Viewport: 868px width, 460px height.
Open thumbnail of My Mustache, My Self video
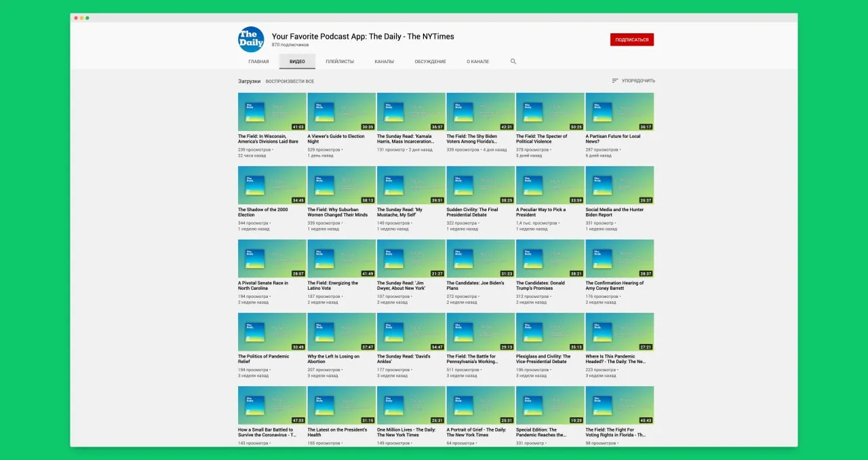411,185
